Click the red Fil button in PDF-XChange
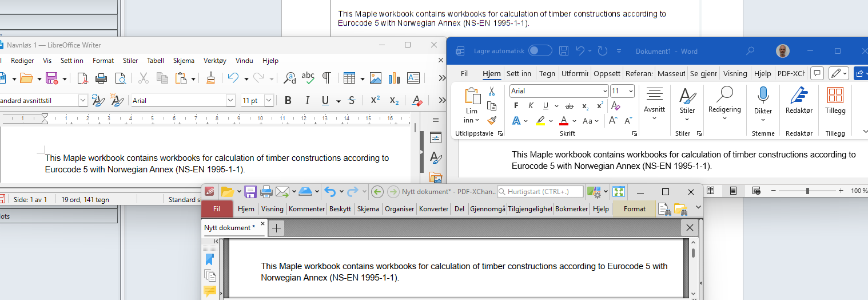This screenshot has height=300, width=868. (x=217, y=209)
